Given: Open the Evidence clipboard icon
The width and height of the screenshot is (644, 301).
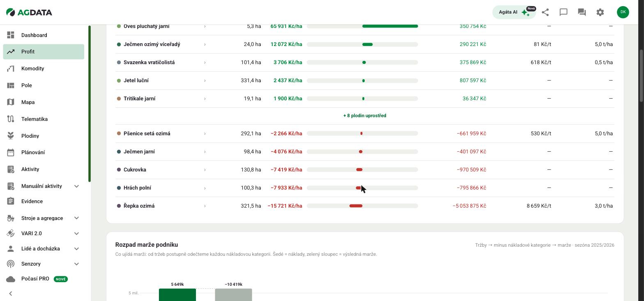Looking at the screenshot, I should 11,201.
